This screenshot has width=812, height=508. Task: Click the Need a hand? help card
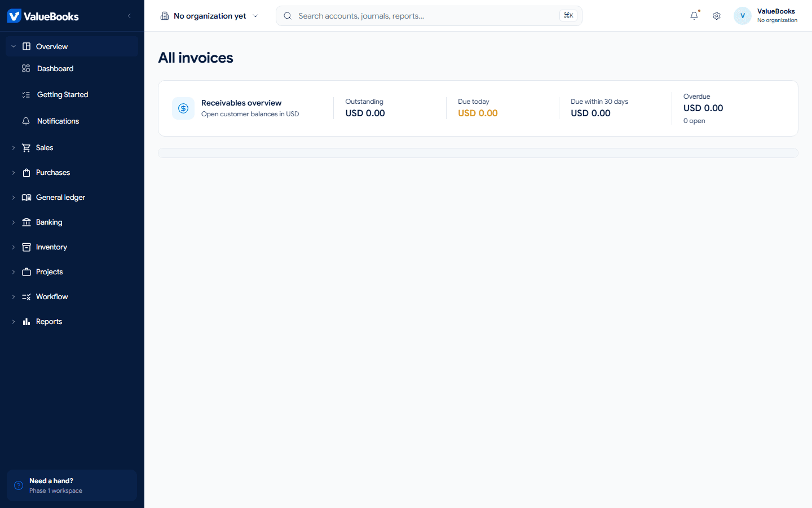72,485
